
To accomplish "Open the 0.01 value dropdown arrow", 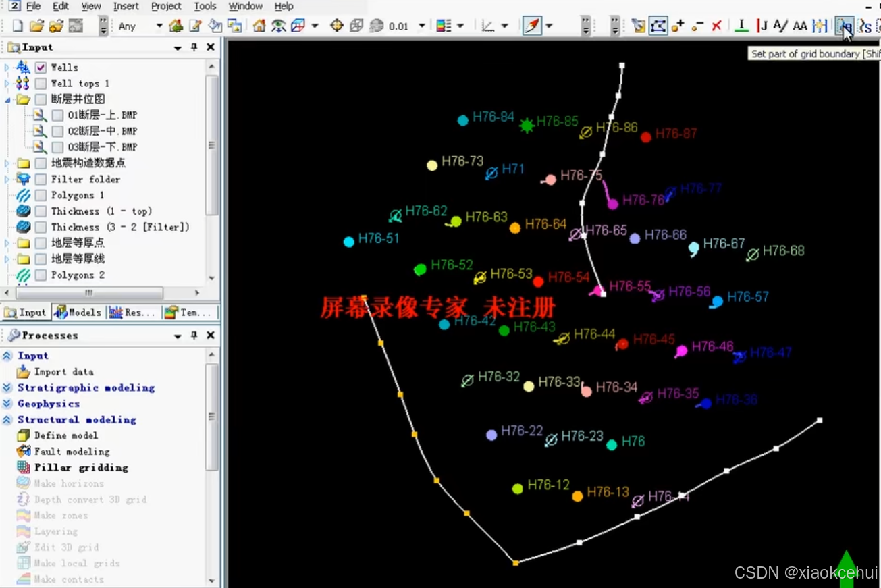I will (422, 26).
